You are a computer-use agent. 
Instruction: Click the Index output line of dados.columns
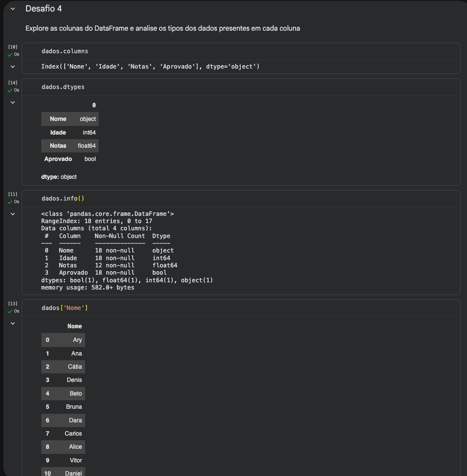tap(150, 67)
